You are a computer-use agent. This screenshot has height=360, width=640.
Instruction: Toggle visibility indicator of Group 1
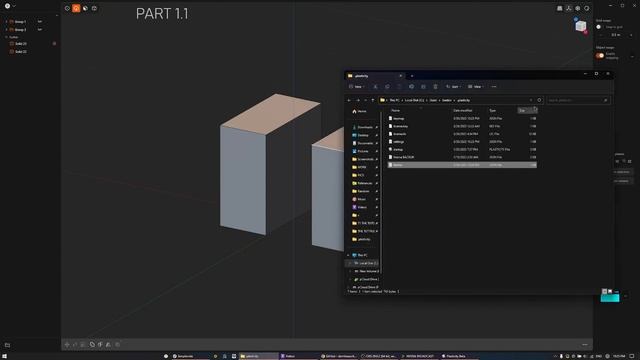(x=40, y=22)
